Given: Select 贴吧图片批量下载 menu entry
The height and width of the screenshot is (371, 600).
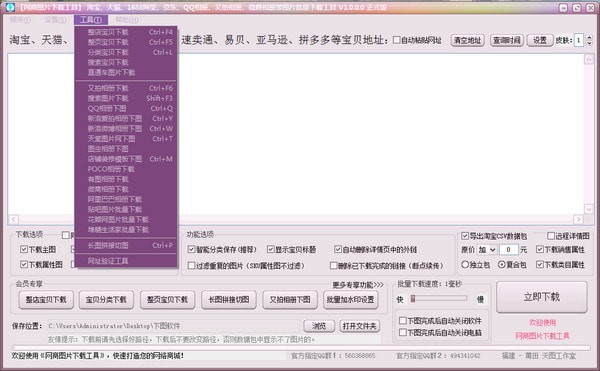Looking at the screenshot, I should coord(126,210).
